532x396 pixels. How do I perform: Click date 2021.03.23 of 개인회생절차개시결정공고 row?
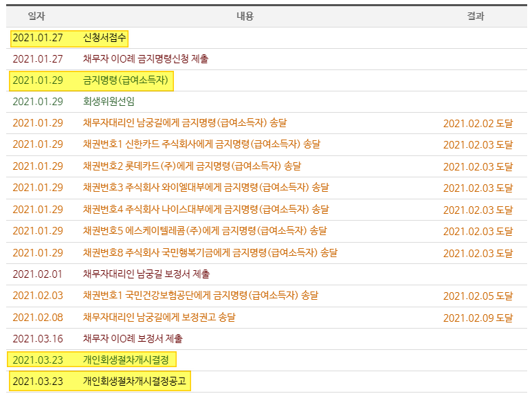38,381
